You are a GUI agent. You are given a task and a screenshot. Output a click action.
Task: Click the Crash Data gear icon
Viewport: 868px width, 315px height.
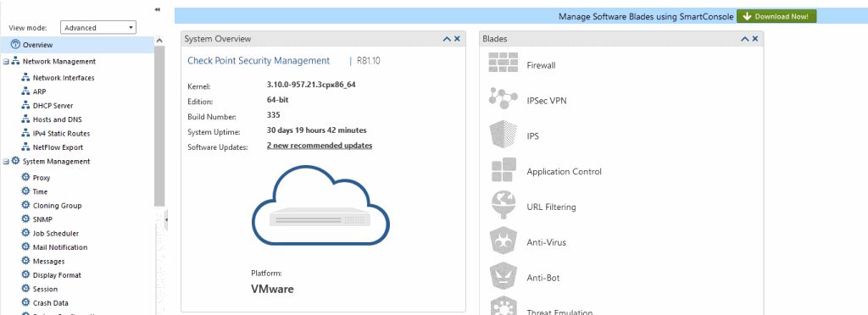coord(25,302)
